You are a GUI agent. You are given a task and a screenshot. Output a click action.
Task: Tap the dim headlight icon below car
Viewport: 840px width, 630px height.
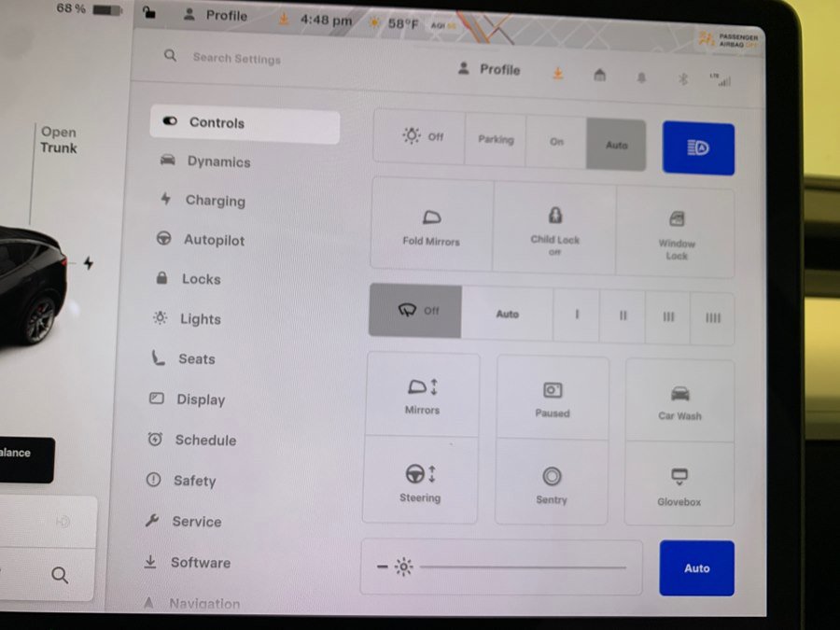pyautogui.click(x=63, y=521)
